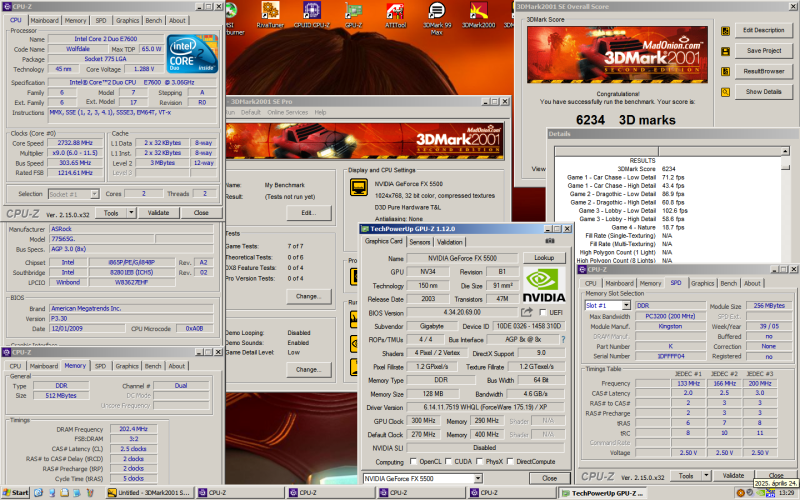Click the Game 4 - Nature result row

tap(648, 227)
